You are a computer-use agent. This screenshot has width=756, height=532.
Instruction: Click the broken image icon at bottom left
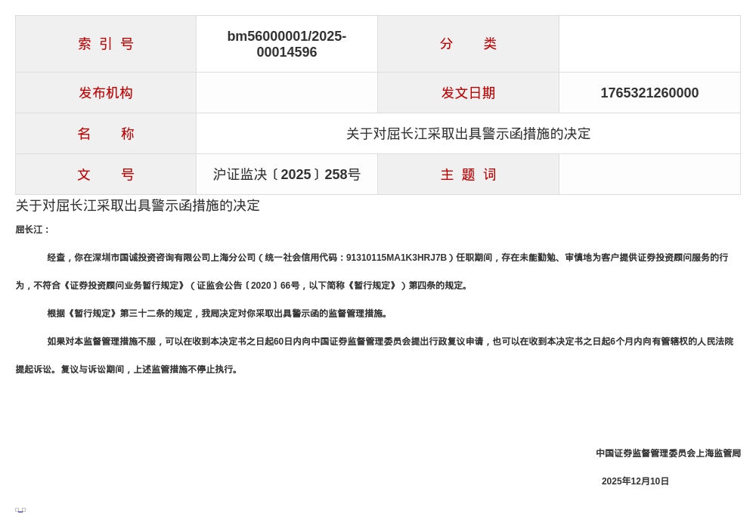pyautogui.click(x=17, y=510)
